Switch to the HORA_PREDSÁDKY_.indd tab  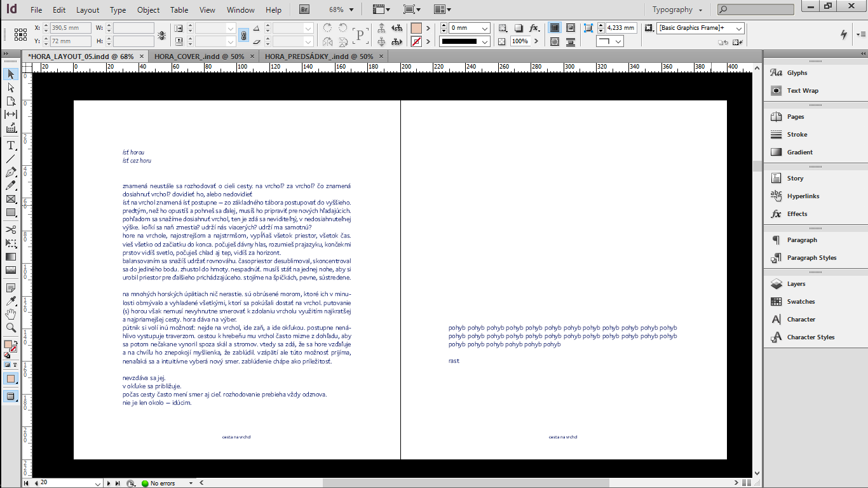click(x=319, y=57)
